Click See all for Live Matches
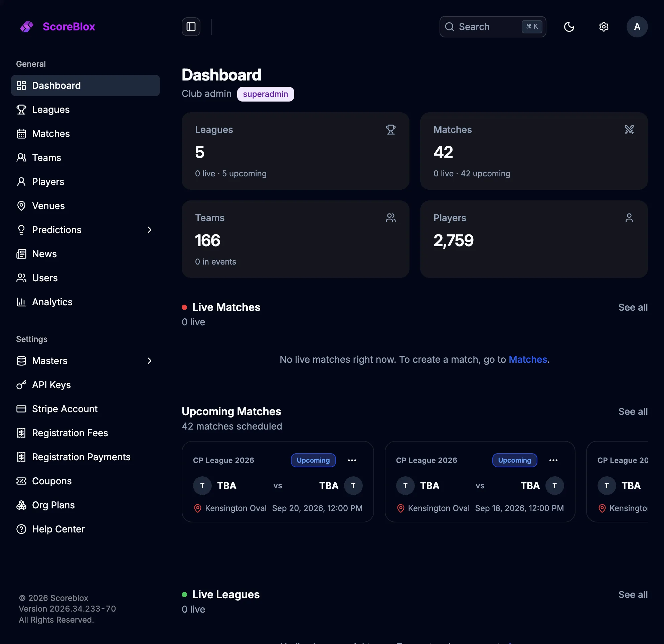664x644 pixels. pos(633,307)
